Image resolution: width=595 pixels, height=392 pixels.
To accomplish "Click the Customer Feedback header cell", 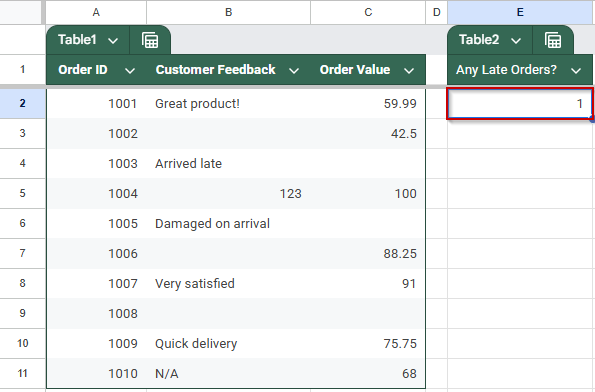I will tap(228, 70).
